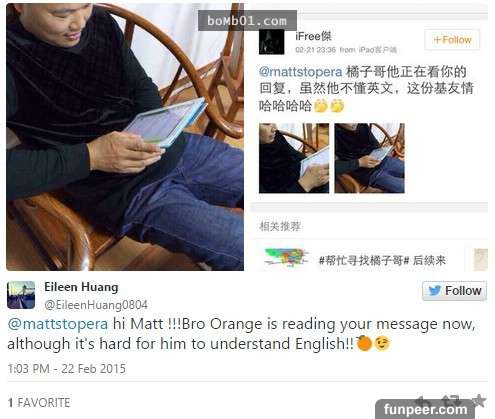Click the 1:03 PM - 22 Feb 2015 timestamp
Viewport: 495px width, 419px height.
67,369
